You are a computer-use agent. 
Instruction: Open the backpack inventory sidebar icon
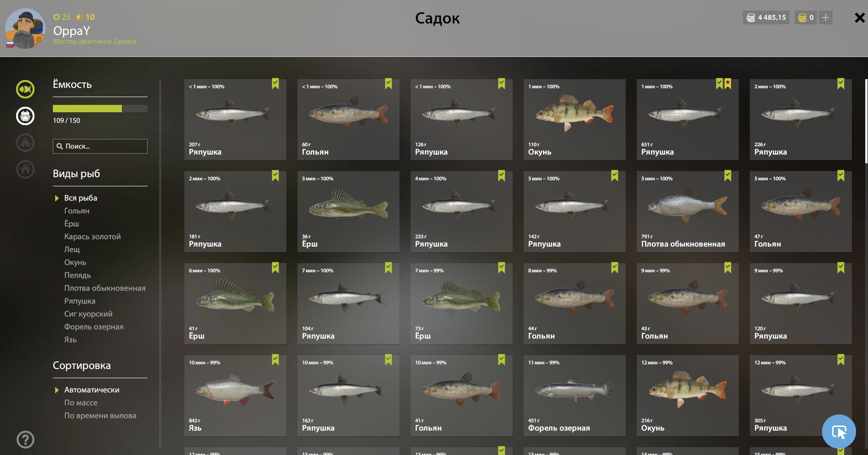point(25,116)
